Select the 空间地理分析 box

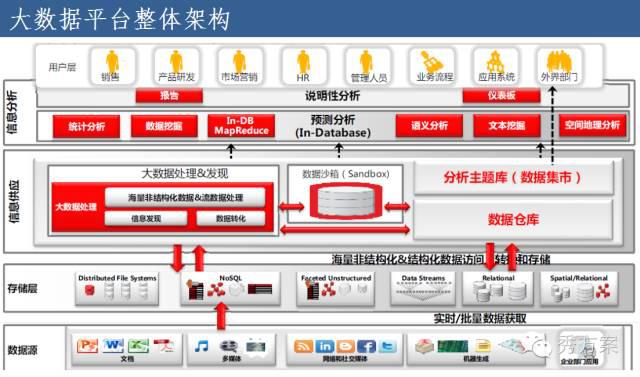tap(592, 125)
